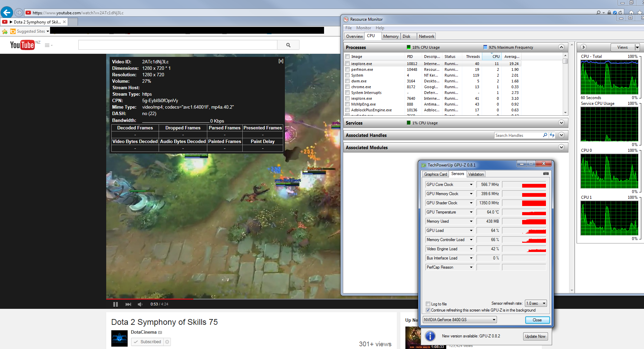Screen dimensions: 644x349
Task: Switch to GPU-Z Validation tab
Action: [x=476, y=174]
